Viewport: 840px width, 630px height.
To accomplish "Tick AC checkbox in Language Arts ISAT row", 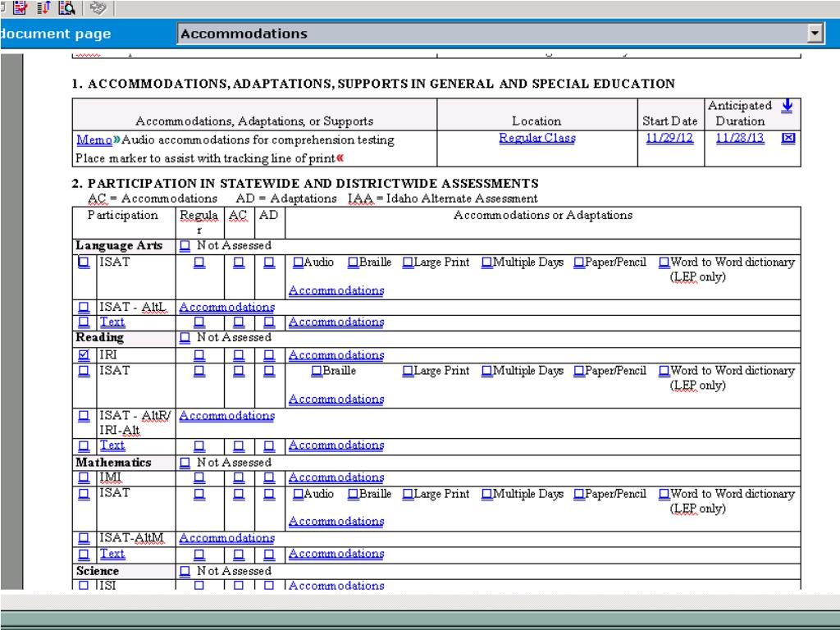I will coord(239,262).
